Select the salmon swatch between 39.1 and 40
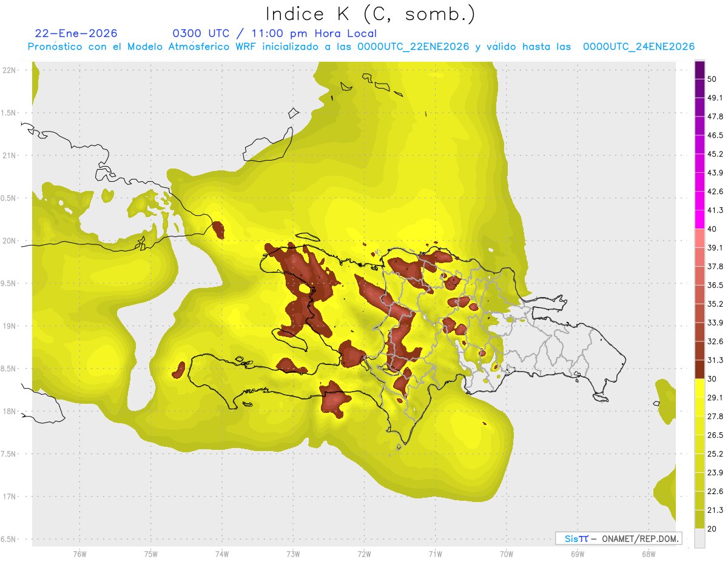 699,238
